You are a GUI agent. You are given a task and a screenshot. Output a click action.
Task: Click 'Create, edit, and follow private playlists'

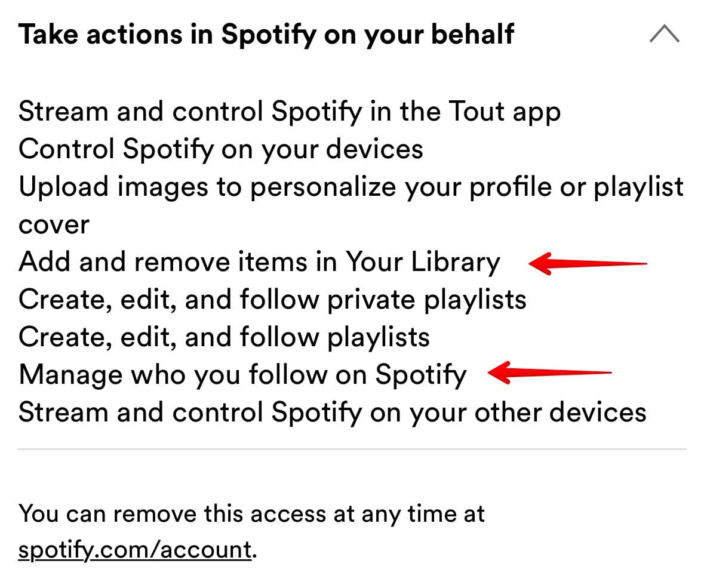273,299
